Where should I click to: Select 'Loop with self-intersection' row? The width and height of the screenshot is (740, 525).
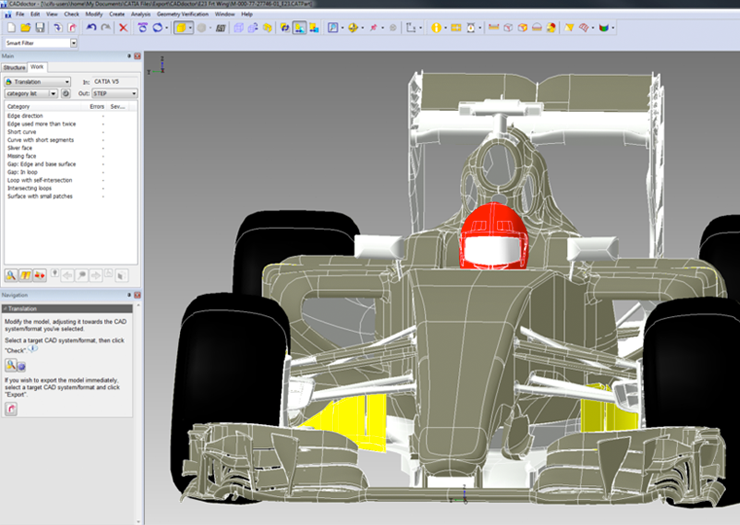click(70, 180)
